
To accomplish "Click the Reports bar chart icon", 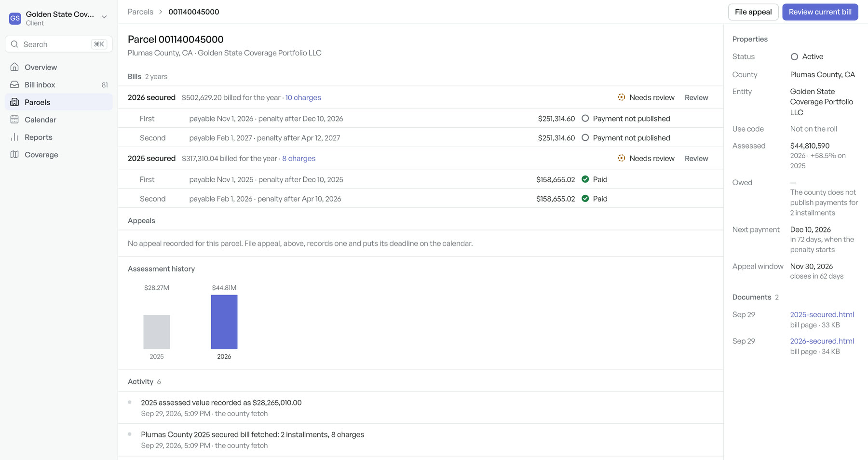I will click(14, 137).
